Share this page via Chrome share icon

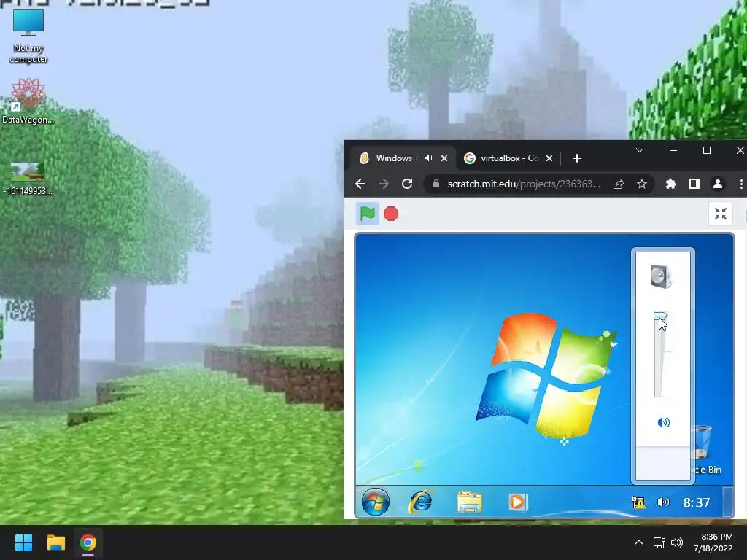click(x=619, y=184)
